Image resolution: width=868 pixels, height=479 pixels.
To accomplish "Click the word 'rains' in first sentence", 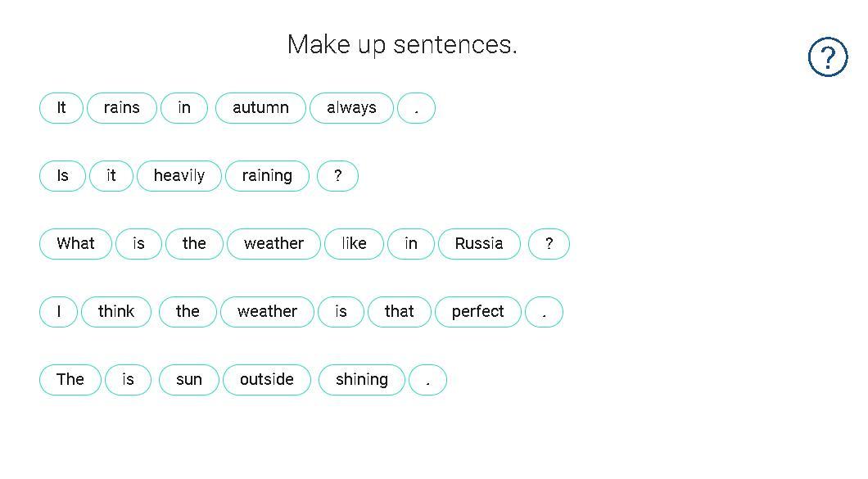I will pos(121,108).
